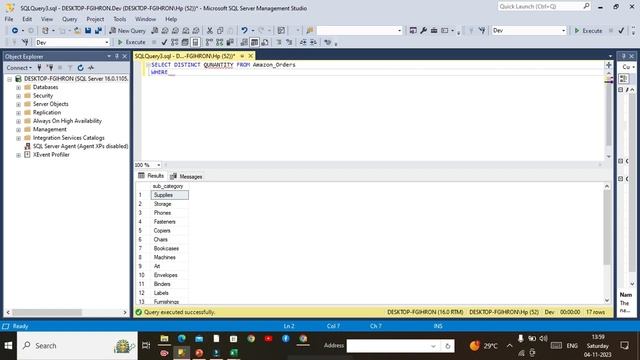The height and width of the screenshot is (360, 640).
Task: Open the Tools menu
Action: coord(120,19)
